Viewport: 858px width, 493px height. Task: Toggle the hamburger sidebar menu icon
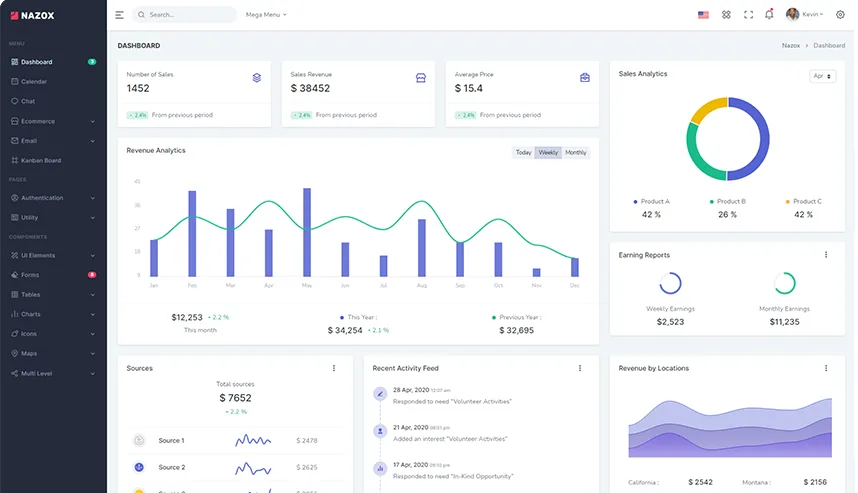point(119,15)
